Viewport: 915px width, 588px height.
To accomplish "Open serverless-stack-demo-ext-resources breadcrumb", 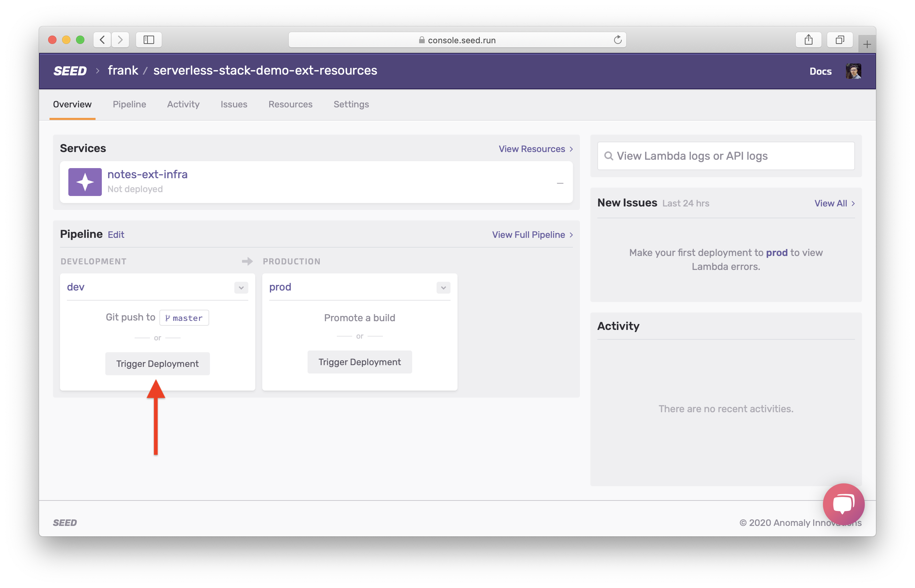I will [265, 71].
